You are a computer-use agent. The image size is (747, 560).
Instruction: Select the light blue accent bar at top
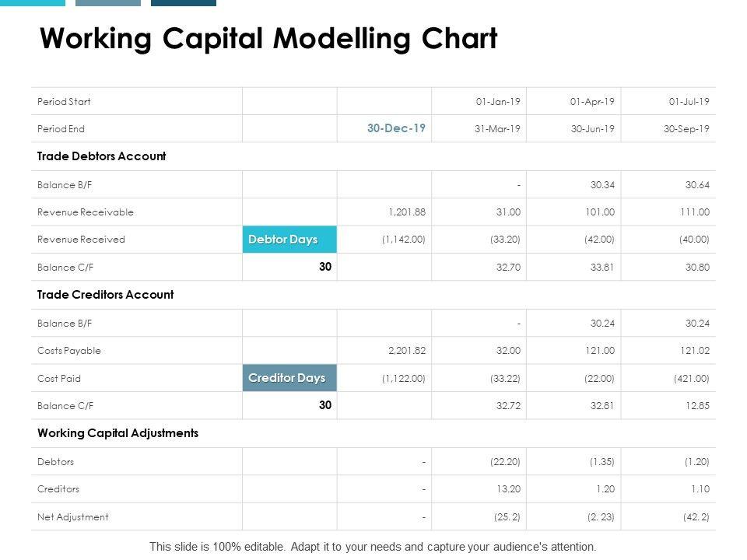pos(33,3)
